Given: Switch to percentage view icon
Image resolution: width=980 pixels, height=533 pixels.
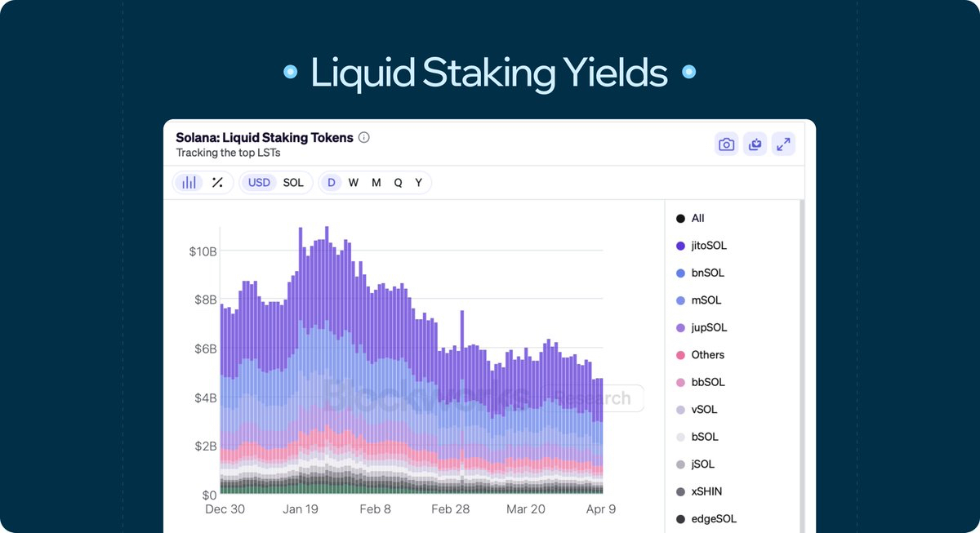Looking at the screenshot, I should (x=217, y=183).
